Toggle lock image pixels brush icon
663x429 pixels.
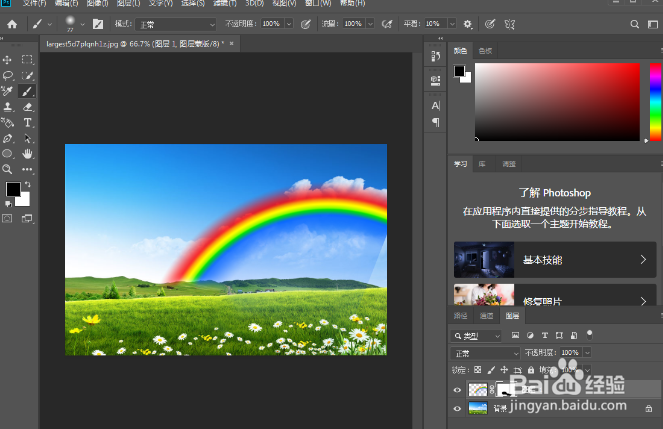click(491, 370)
